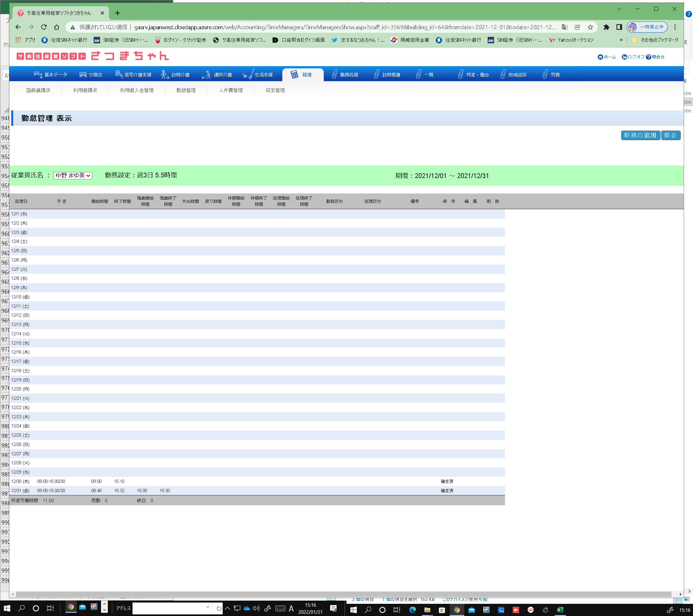Screen dimensions: 693x616
Task: Open the 生活支援 broom menu
Action: click(x=248, y=74)
